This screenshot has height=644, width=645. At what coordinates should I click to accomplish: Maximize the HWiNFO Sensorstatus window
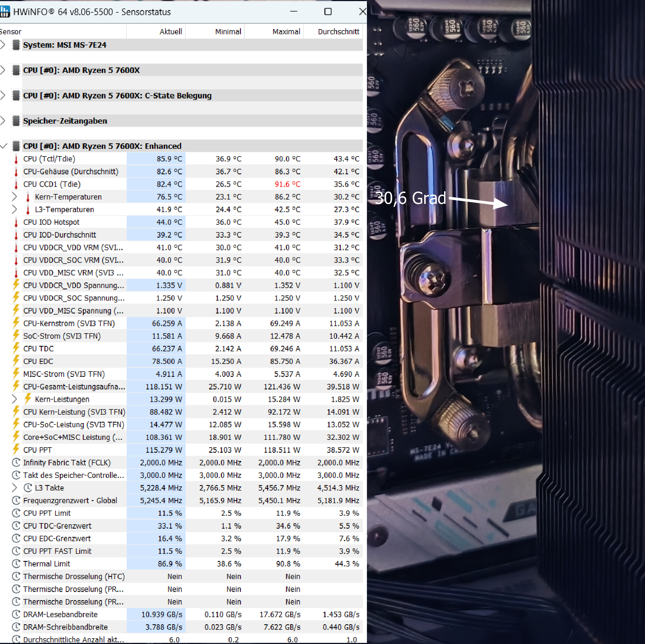[x=328, y=12]
